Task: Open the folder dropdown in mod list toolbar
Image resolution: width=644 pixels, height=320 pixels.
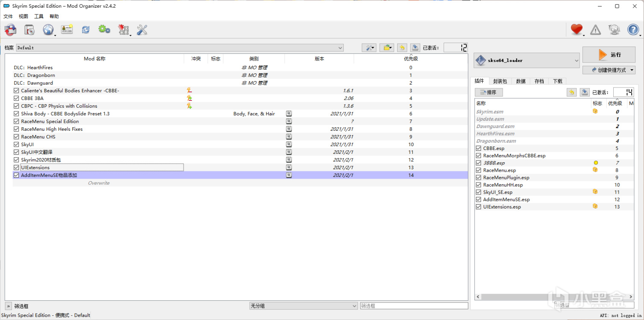Action: pos(386,48)
